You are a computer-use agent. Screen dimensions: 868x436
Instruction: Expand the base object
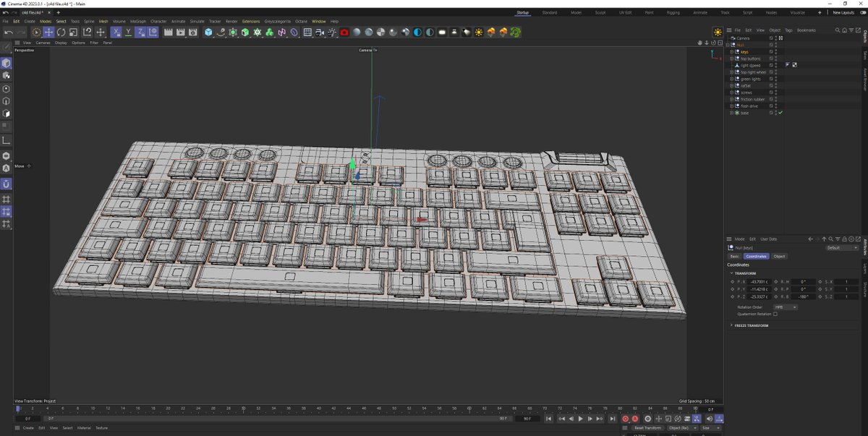tap(731, 113)
